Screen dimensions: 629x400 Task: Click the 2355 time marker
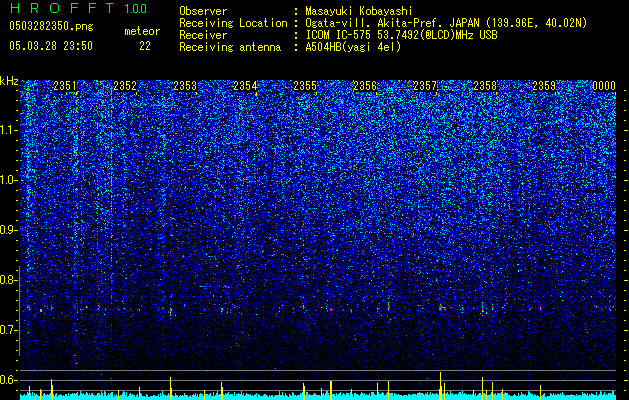(x=305, y=86)
